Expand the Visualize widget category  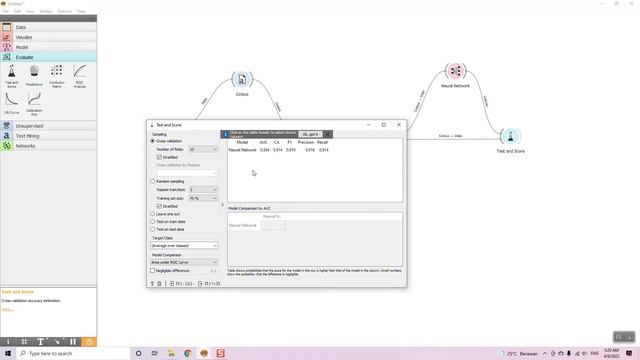pos(48,37)
